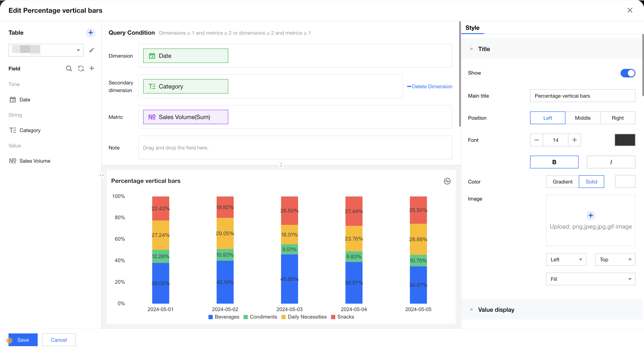Toggle bold title formatting
This screenshot has height=350, width=644.
554,162
